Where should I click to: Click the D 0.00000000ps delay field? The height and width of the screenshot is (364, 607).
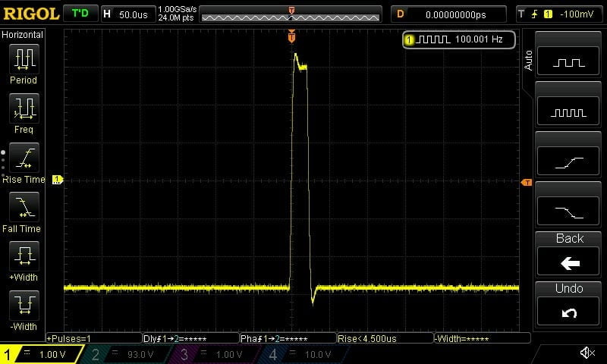tap(448, 14)
